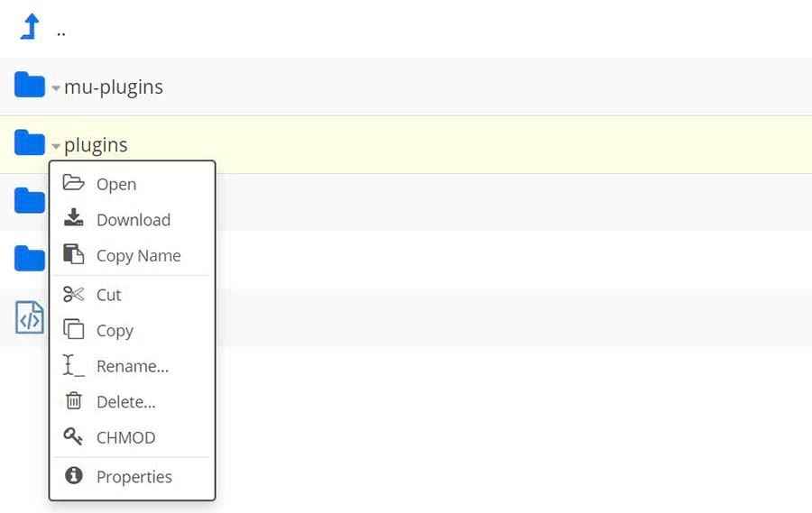Image resolution: width=812 pixels, height=513 pixels.
Task: Click the code file icon in list
Action: point(30,317)
